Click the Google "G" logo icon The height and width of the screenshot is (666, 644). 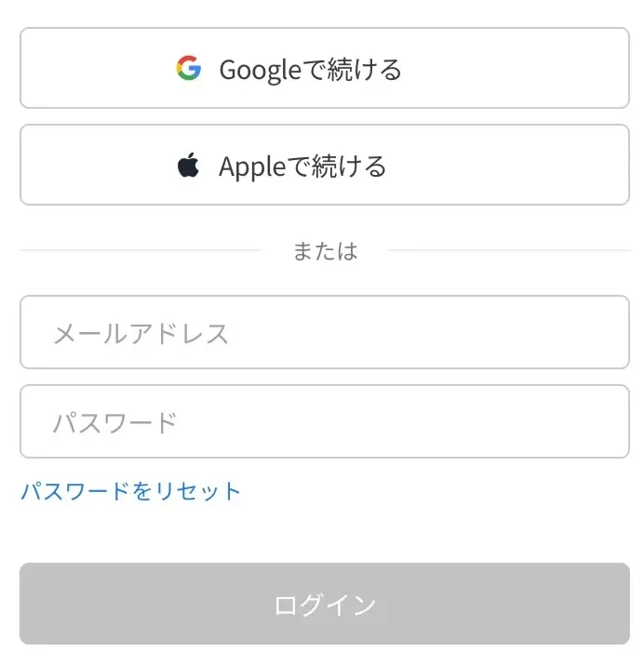tap(189, 68)
